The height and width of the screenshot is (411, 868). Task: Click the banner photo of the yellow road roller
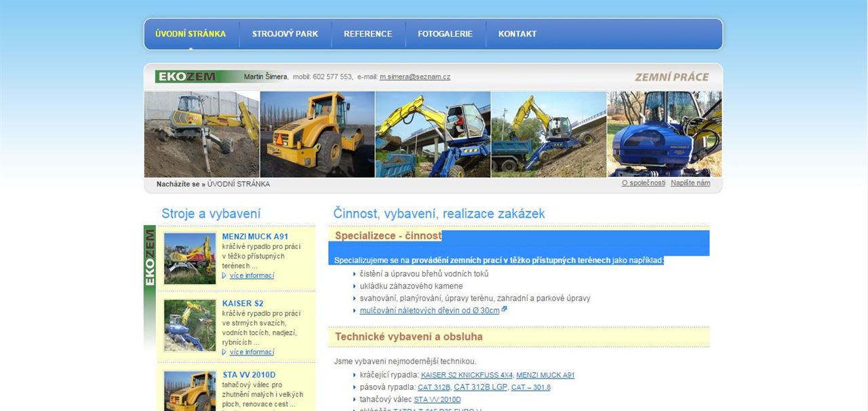317,134
